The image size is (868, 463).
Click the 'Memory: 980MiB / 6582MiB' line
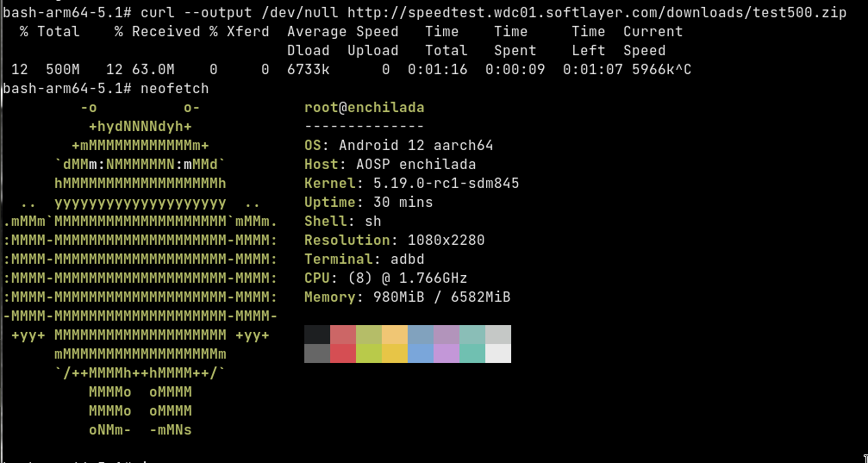click(408, 297)
